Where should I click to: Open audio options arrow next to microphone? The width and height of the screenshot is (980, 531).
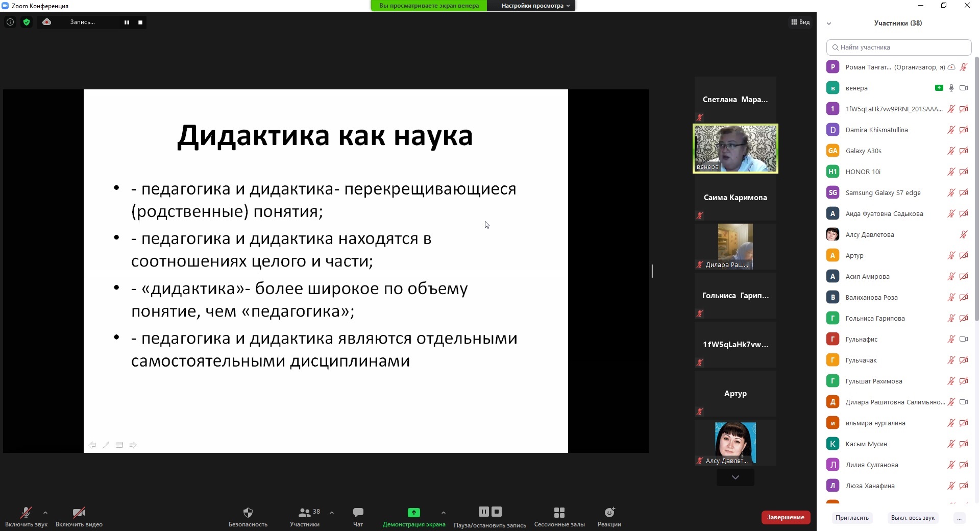click(45, 512)
